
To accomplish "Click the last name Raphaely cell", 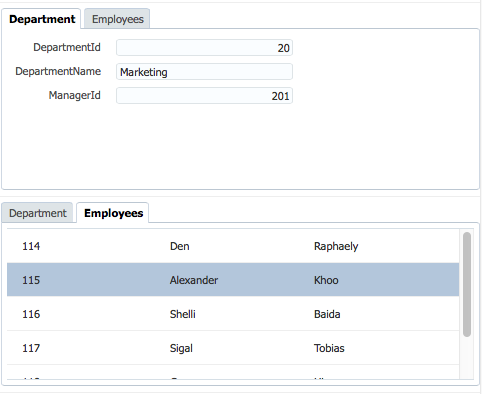I will [x=336, y=246].
